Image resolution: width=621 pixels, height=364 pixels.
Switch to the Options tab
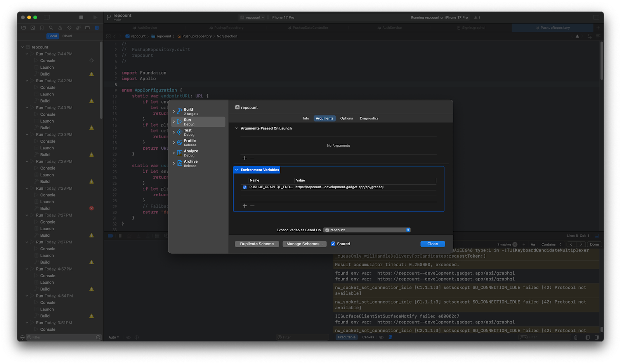[346, 118]
